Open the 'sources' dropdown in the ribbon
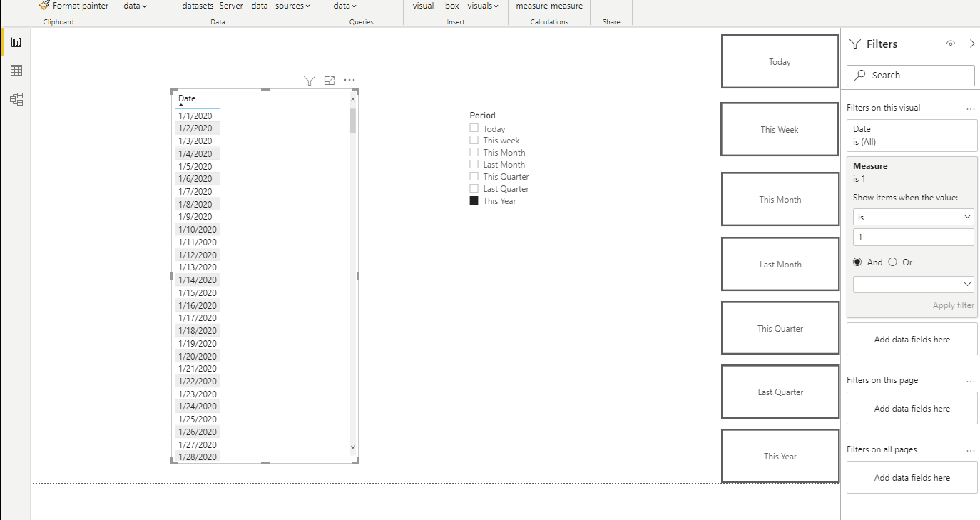Screen dimensions: 980x520 (x=292, y=6)
